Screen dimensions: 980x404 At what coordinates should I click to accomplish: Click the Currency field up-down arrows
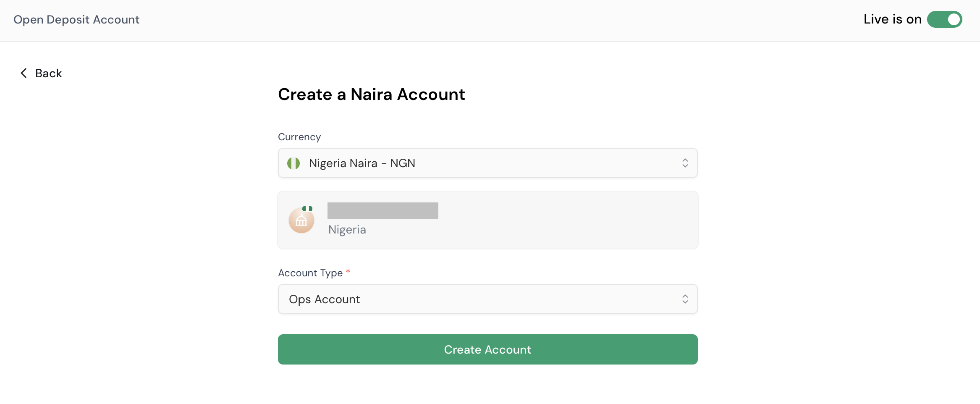[x=685, y=163]
